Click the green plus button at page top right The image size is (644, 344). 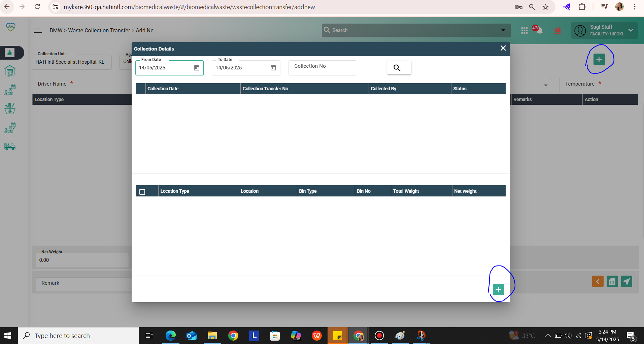[x=599, y=59]
